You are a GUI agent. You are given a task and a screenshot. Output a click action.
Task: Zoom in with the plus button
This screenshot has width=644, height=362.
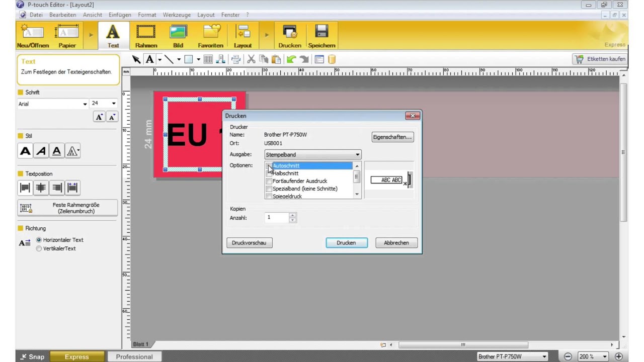pyautogui.click(x=619, y=356)
